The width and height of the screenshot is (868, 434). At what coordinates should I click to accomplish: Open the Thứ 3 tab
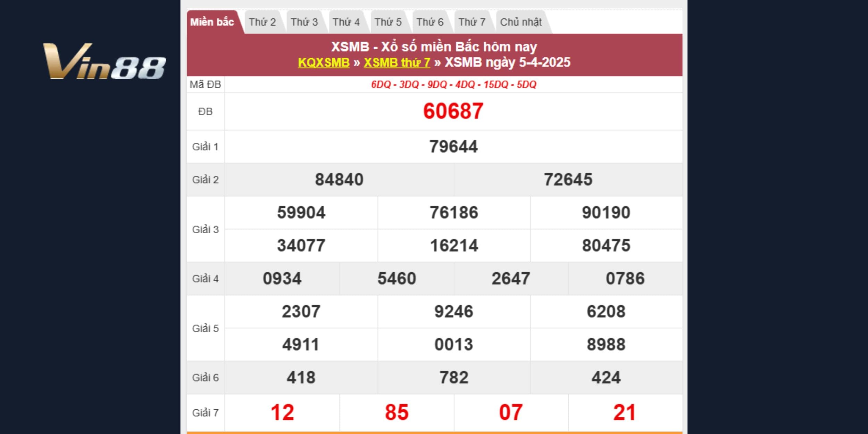[304, 22]
